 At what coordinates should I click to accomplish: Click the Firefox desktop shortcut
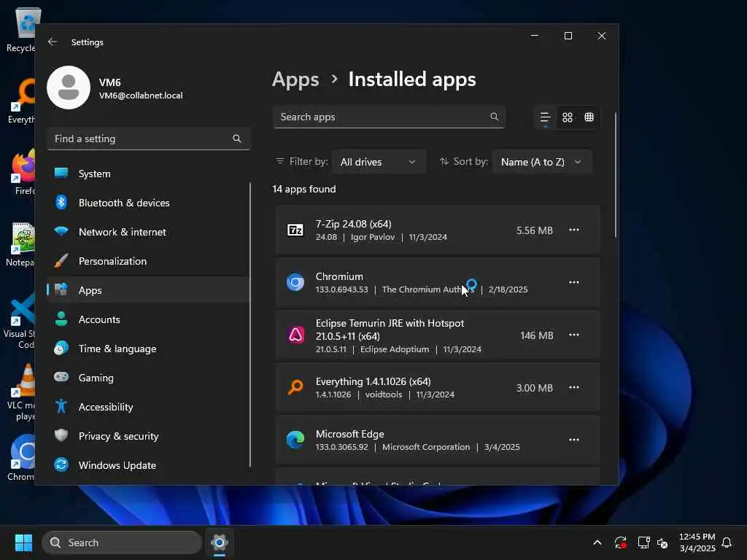point(22,171)
